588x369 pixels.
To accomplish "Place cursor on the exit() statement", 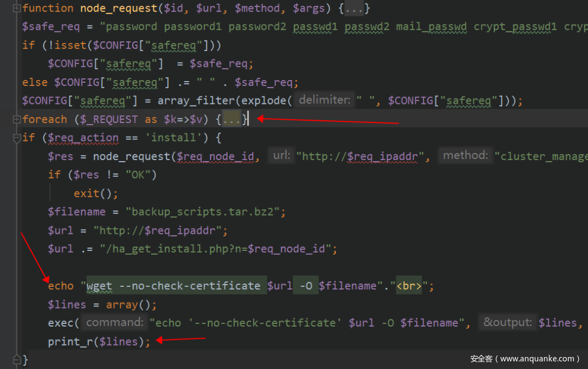I will (95, 193).
